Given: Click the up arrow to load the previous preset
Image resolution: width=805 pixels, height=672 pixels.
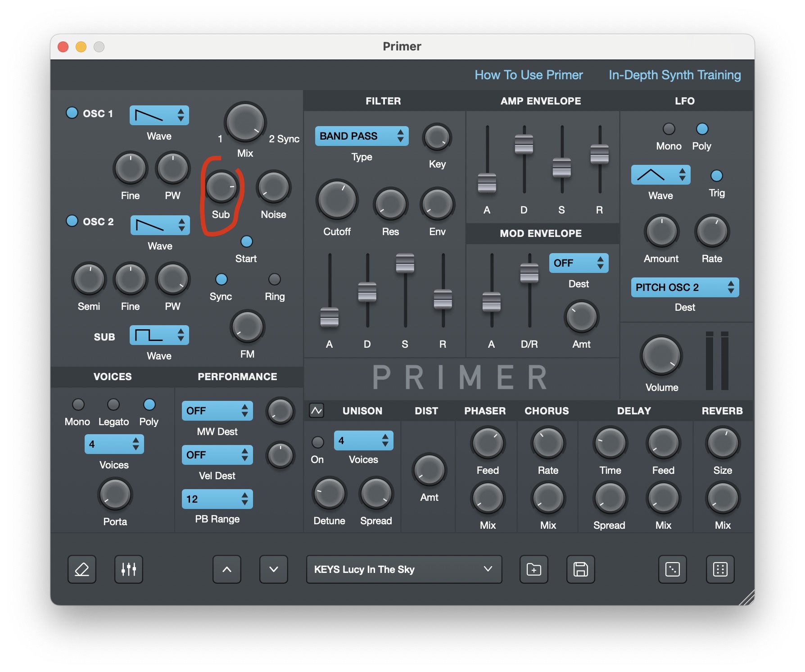Looking at the screenshot, I should (227, 569).
